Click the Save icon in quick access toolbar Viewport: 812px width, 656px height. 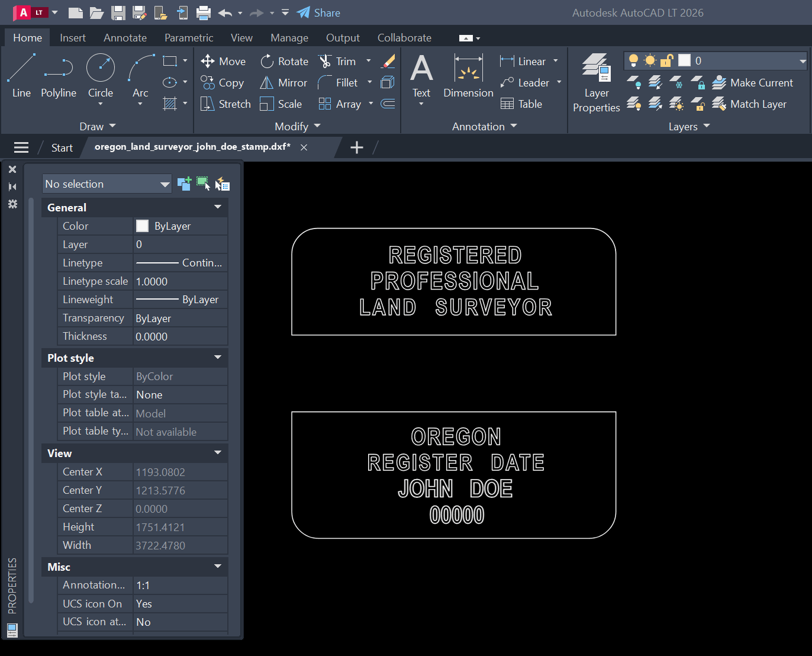click(x=118, y=13)
